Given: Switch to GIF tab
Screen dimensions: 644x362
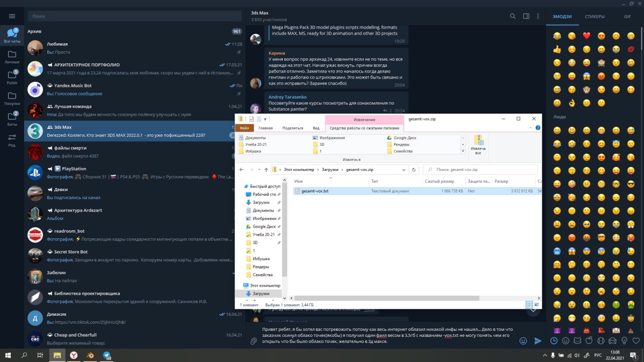Looking at the screenshot, I should (627, 17).
